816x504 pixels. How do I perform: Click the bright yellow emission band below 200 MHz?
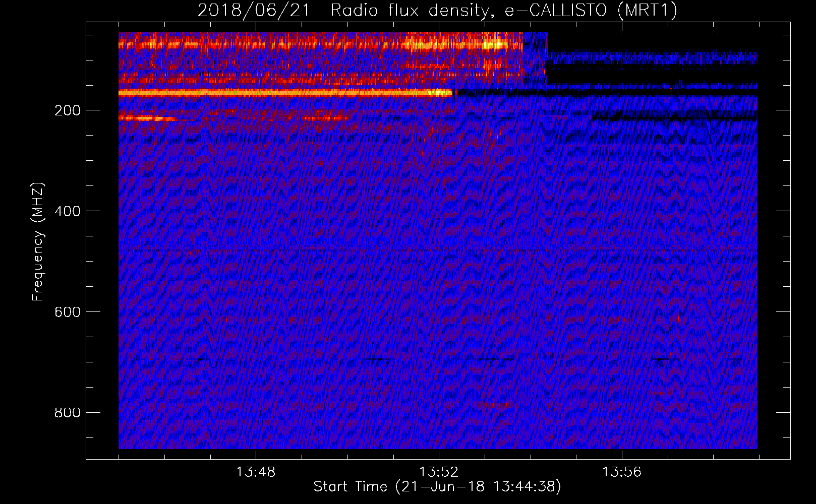(x=285, y=93)
